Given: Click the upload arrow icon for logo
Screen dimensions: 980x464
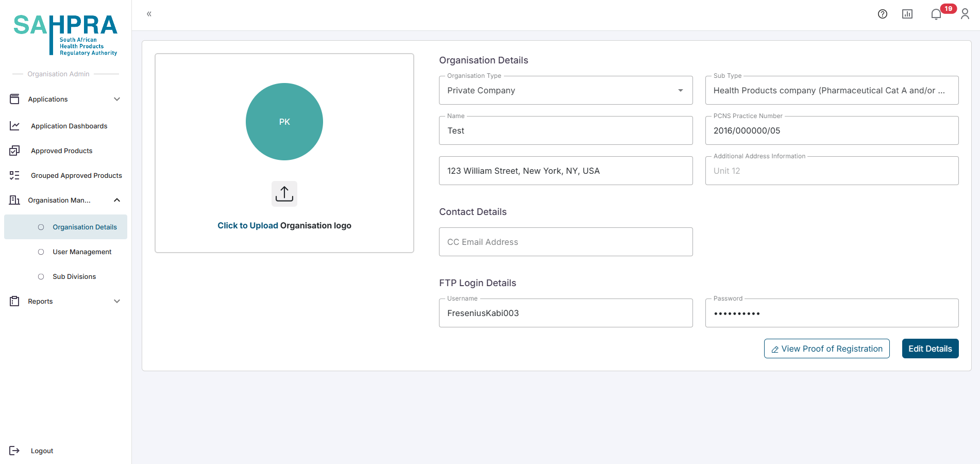Looking at the screenshot, I should point(284,194).
